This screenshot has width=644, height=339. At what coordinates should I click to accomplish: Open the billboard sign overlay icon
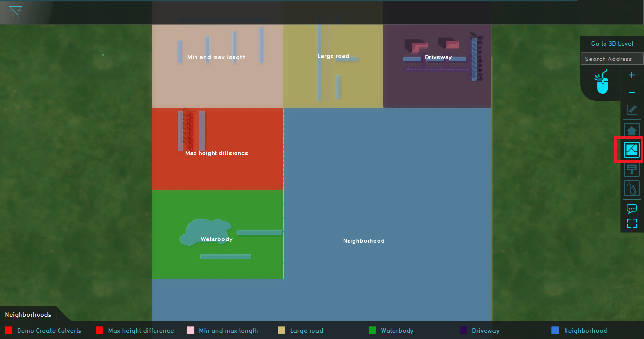[631, 169]
